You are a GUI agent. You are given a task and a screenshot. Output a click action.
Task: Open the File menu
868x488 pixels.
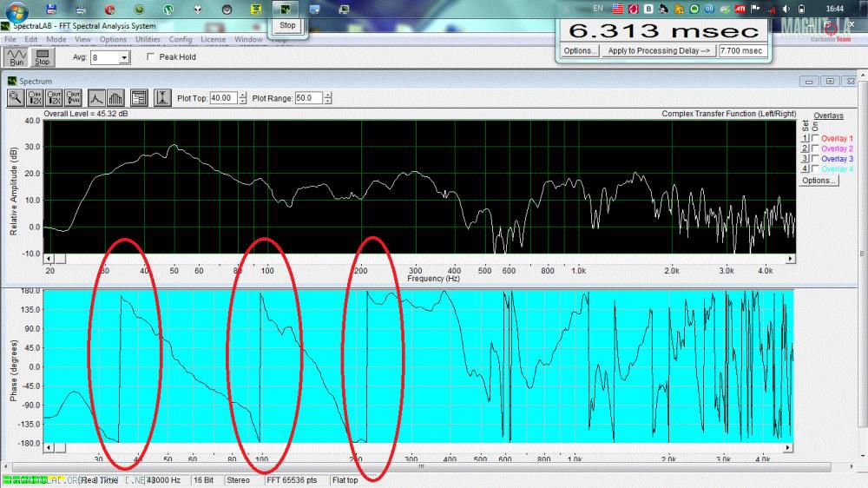click(10, 39)
